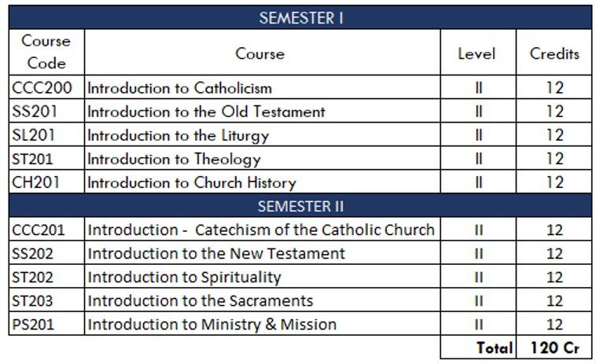
Task: Click Introduction to the Old Testament
Action: point(206,112)
